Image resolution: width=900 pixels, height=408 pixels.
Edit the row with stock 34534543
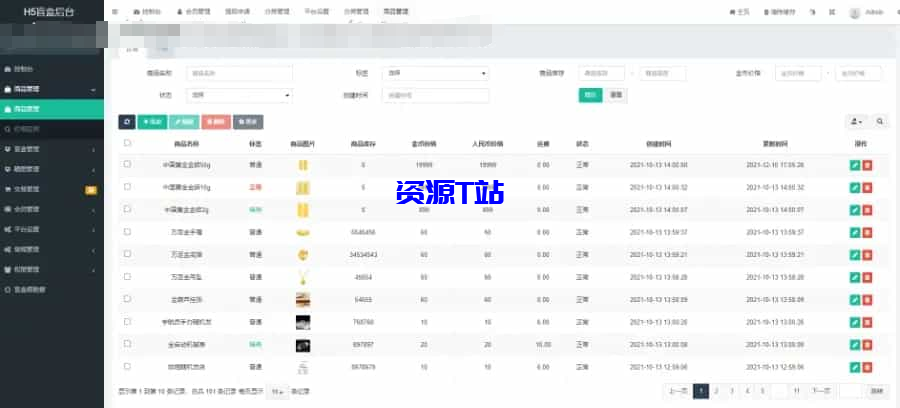[855, 255]
